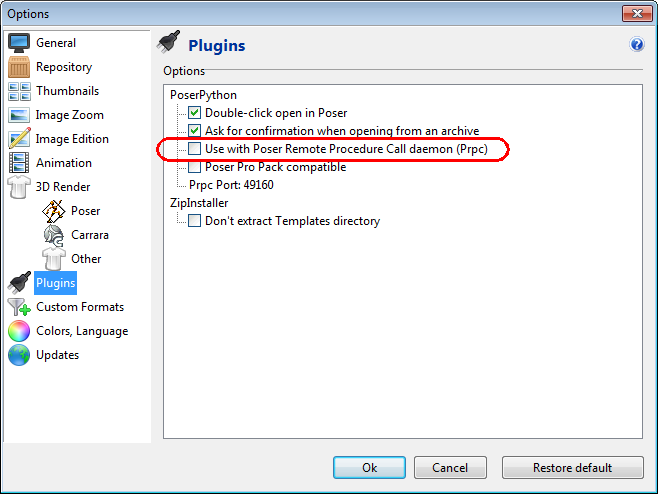This screenshot has width=658, height=494.
Task: Click the Restore default button
Action: click(572, 468)
